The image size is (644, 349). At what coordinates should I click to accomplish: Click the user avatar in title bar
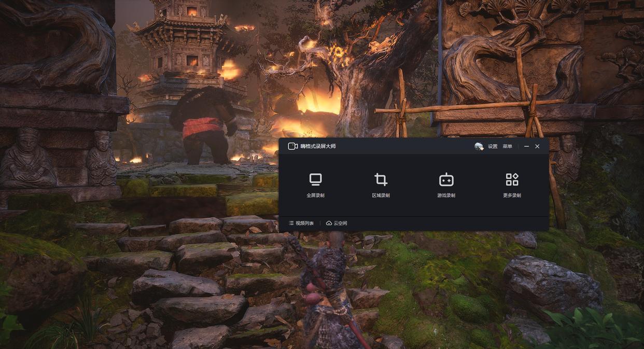pyautogui.click(x=479, y=146)
